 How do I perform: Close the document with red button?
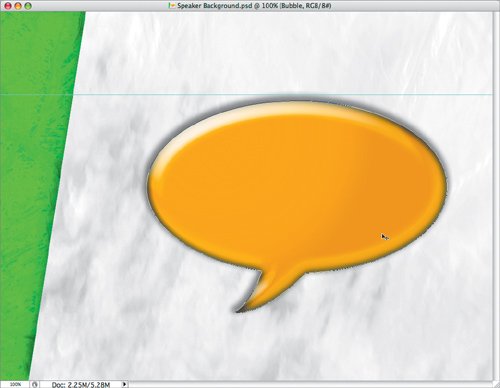[x=8, y=6]
